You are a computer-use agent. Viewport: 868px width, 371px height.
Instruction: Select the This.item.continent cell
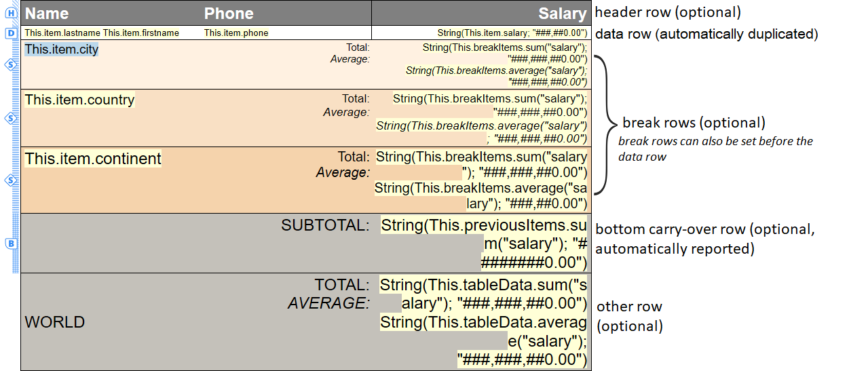pos(93,159)
